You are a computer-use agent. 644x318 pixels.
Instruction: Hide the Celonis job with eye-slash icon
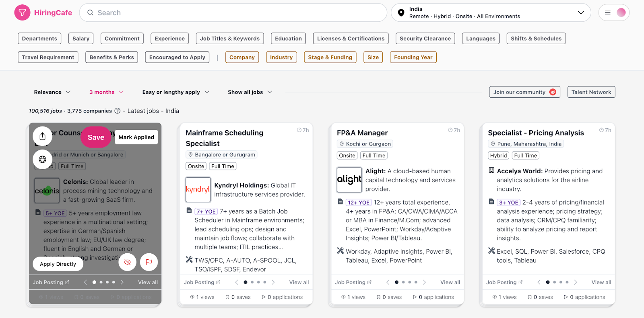pos(128,262)
